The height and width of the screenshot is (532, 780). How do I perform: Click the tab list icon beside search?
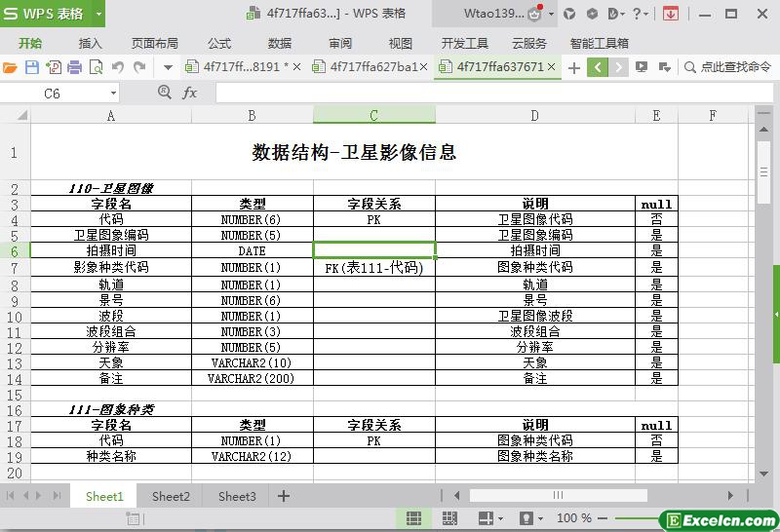click(x=664, y=67)
